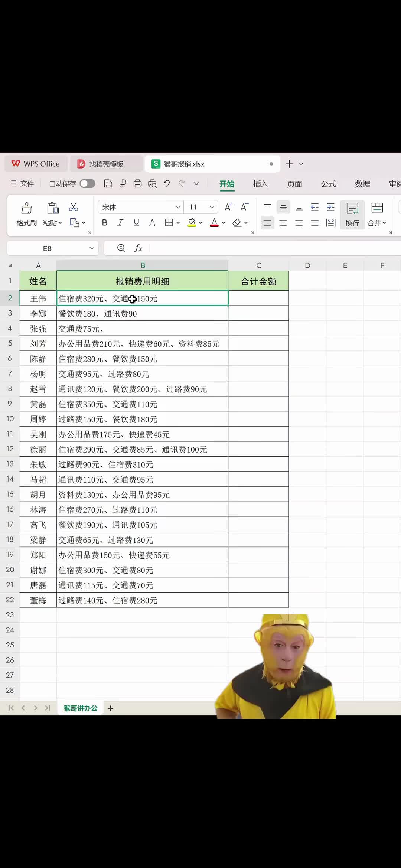
Task: Click the Select All corner triangle
Action: [10, 265]
